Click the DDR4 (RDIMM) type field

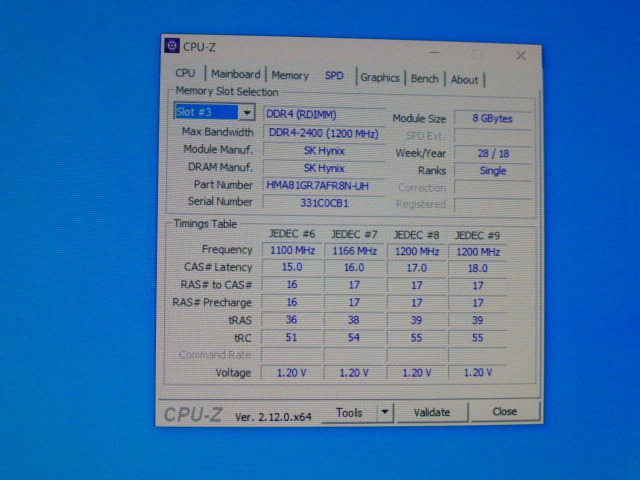pyautogui.click(x=324, y=114)
